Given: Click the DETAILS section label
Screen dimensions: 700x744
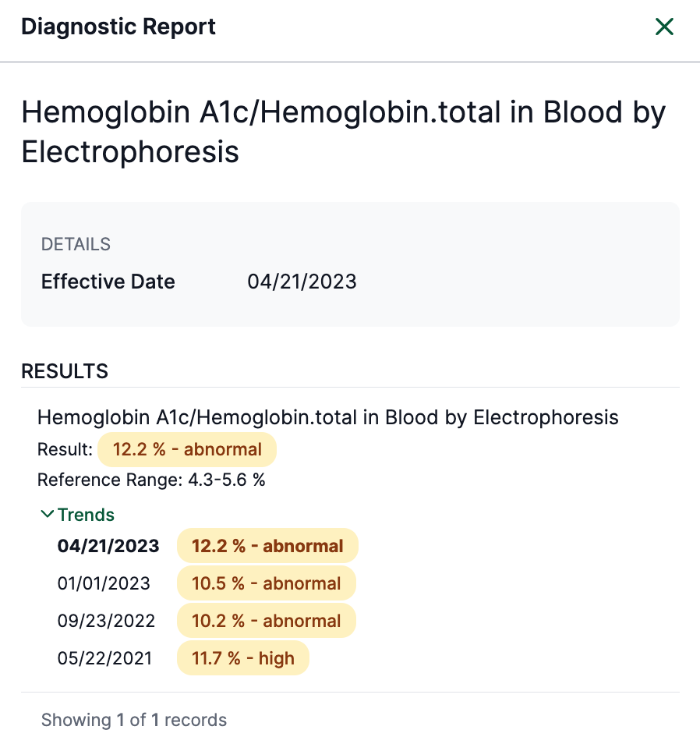Looking at the screenshot, I should (76, 244).
